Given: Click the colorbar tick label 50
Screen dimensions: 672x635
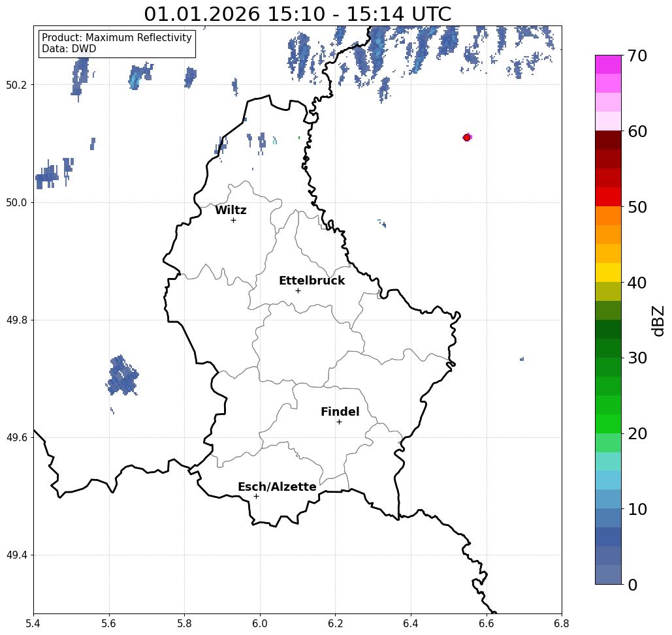Looking at the screenshot, I should tap(637, 208).
